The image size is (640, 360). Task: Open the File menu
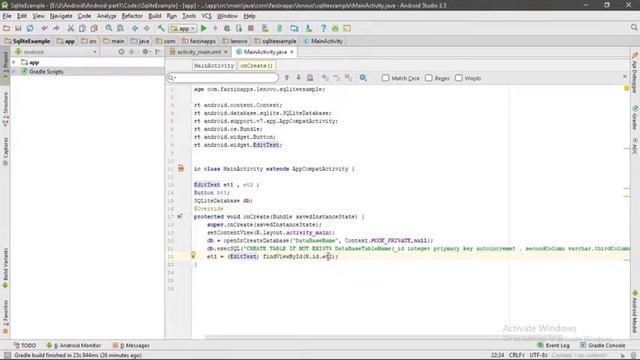coord(7,16)
